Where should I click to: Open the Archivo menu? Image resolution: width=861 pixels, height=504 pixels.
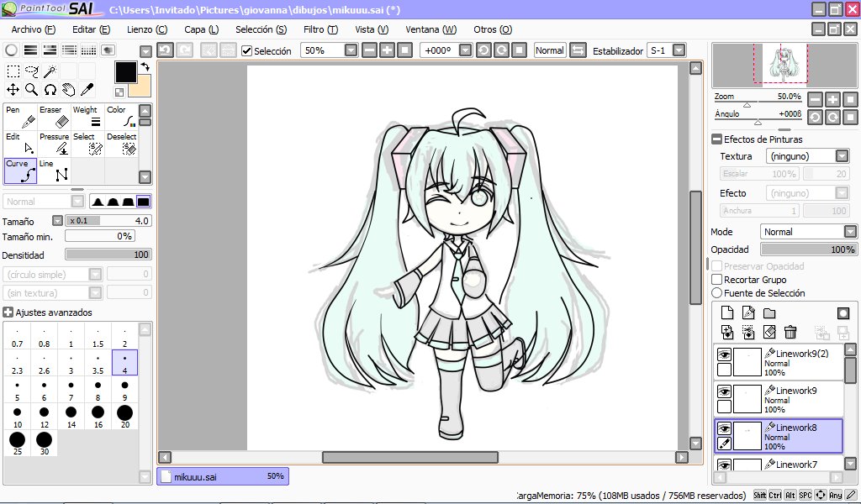(x=33, y=29)
